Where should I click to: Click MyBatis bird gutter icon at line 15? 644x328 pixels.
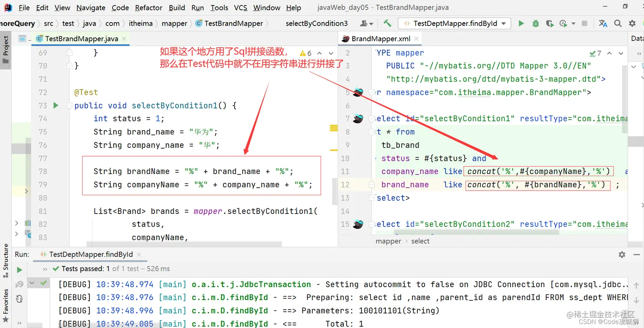click(358, 224)
